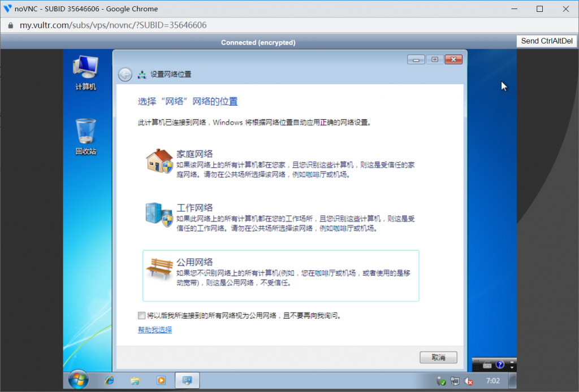The height and width of the screenshot is (392, 579).
Task: Select the 家庭网络 title text
Action: coord(195,154)
